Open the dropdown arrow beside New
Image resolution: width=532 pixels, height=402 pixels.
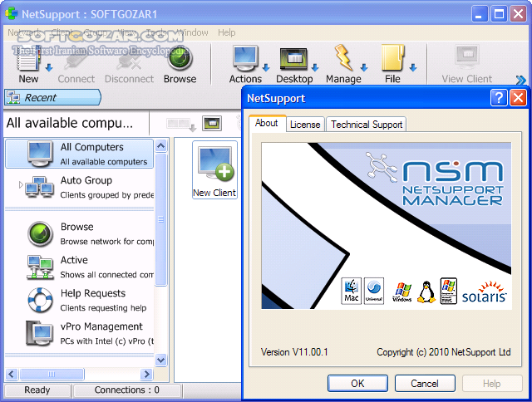tap(49, 67)
